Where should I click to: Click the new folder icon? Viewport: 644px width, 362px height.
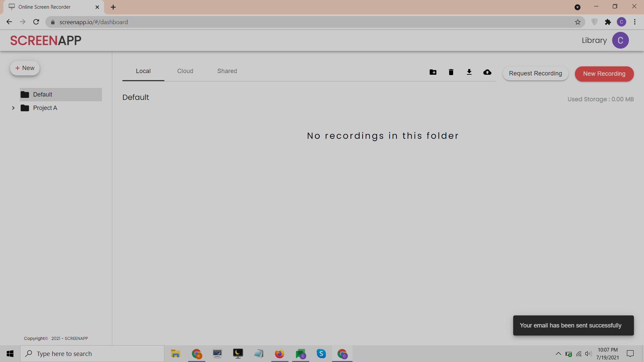[433, 72]
